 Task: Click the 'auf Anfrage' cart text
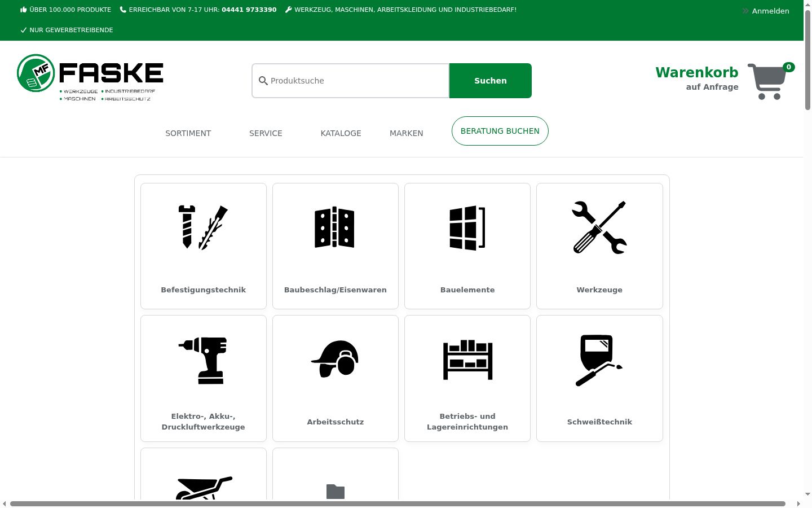[x=712, y=87]
